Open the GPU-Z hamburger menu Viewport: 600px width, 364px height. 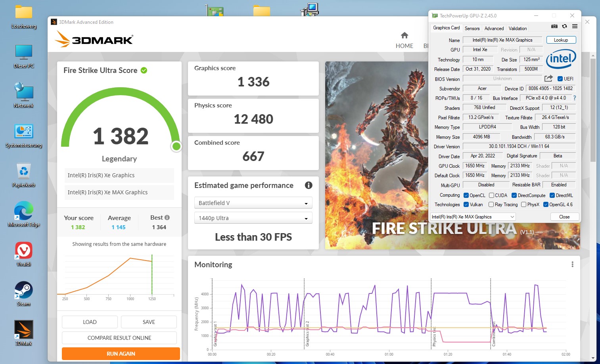[x=575, y=26]
